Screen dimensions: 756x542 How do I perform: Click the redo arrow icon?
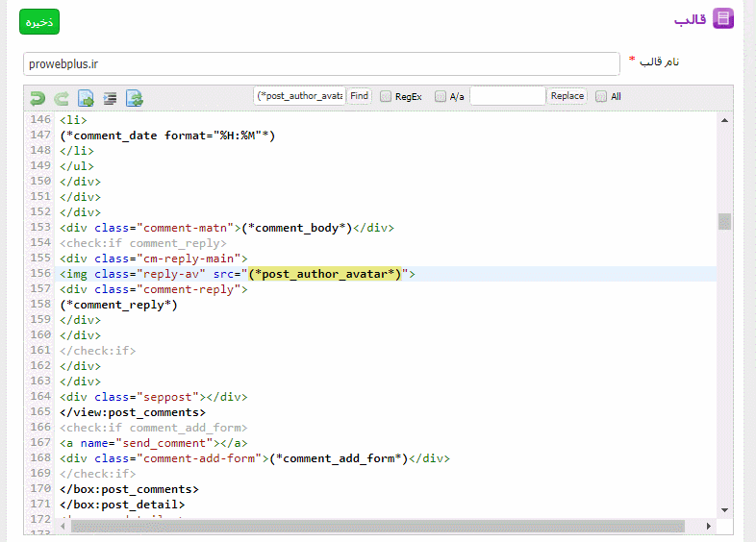(62, 97)
